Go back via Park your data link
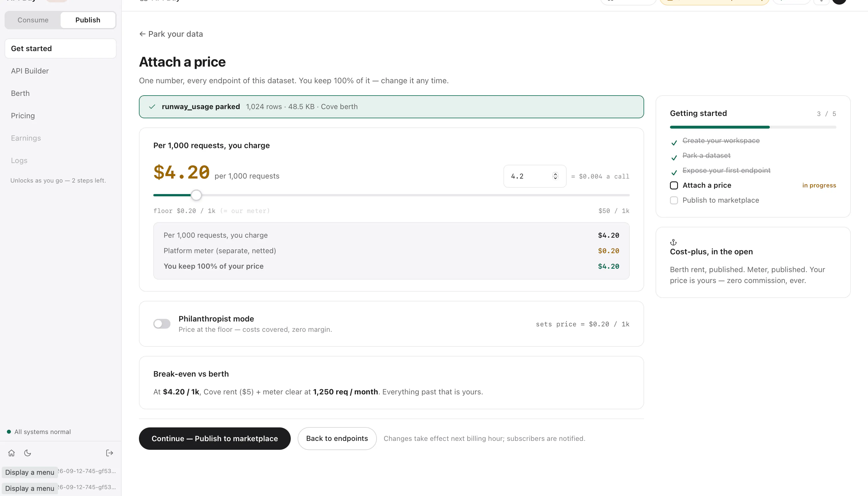 (x=171, y=34)
